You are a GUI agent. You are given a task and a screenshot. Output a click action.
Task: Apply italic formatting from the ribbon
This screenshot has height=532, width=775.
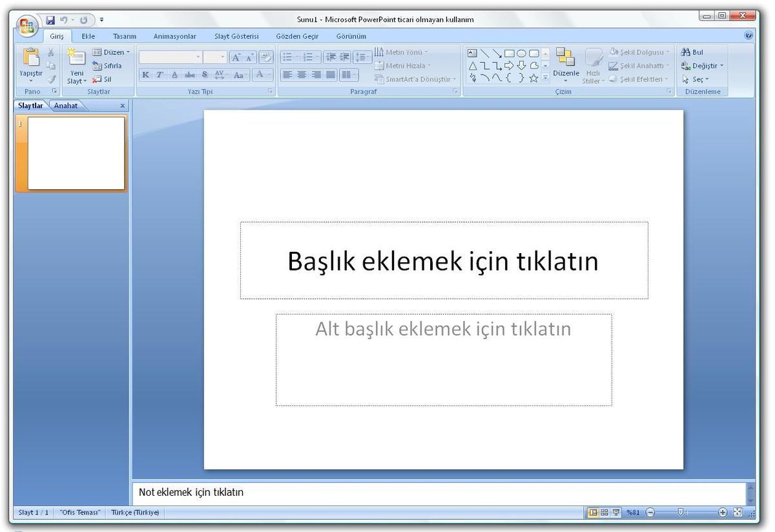point(159,74)
